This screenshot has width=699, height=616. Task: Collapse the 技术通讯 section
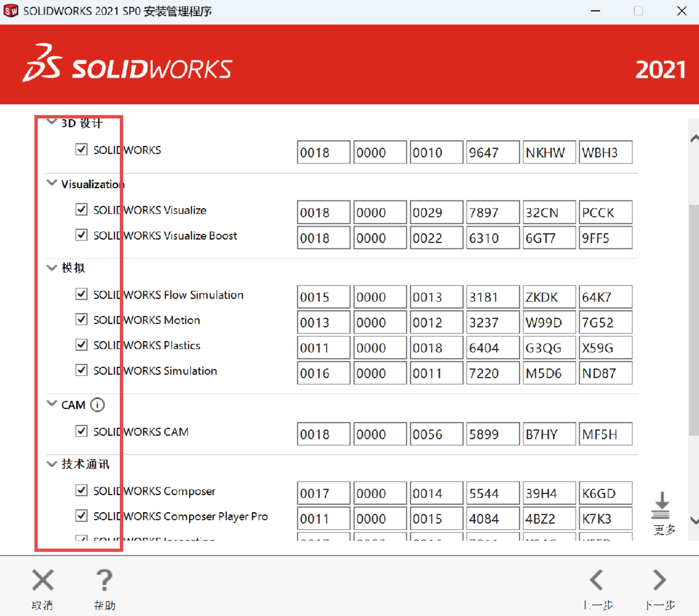coord(51,463)
